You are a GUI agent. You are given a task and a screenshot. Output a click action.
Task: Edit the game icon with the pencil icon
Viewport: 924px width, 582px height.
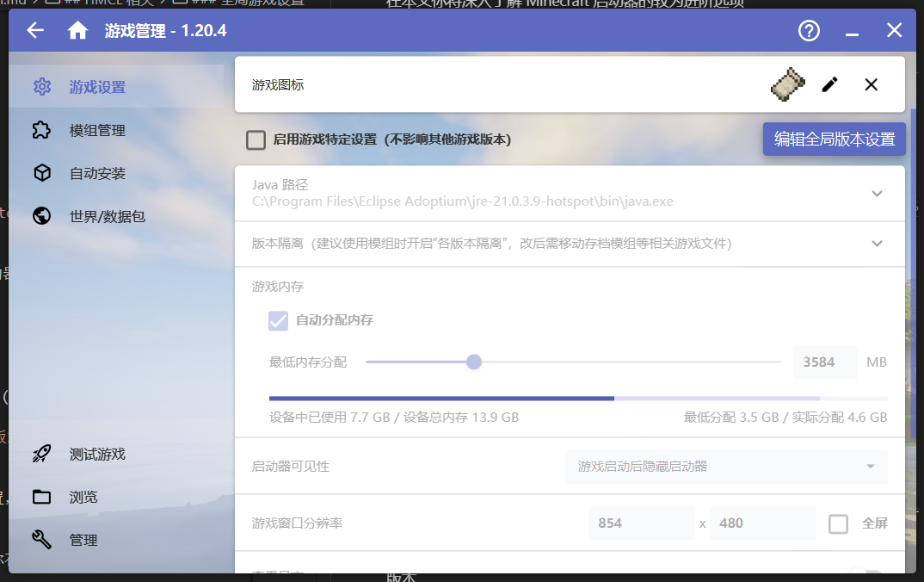829,84
